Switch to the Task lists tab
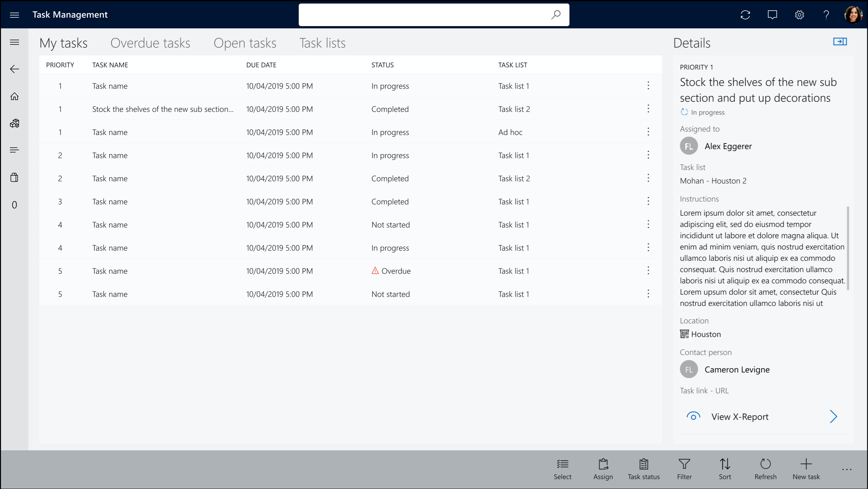Viewport: 868px width, 489px height. click(x=323, y=42)
